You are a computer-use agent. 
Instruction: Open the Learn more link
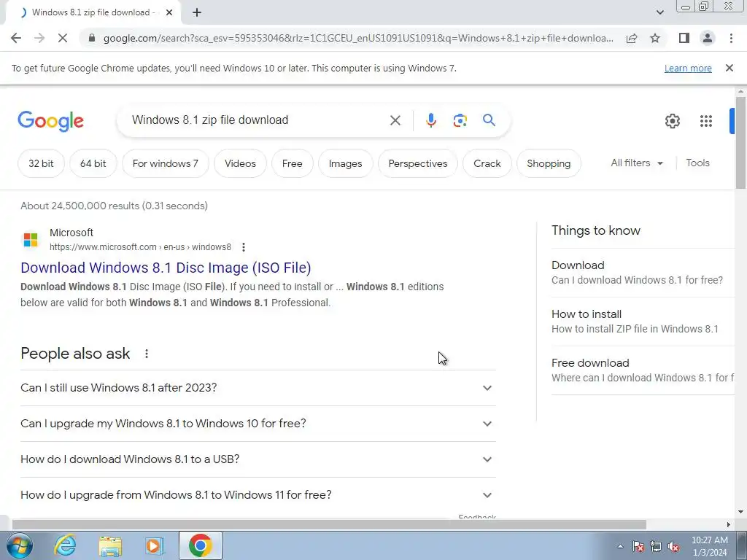[688, 68]
